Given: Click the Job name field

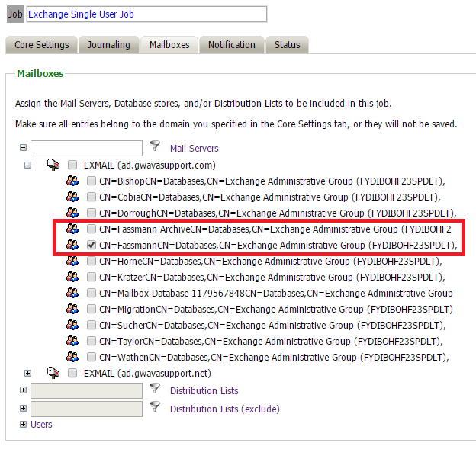Looking at the screenshot, I should click(x=146, y=14).
